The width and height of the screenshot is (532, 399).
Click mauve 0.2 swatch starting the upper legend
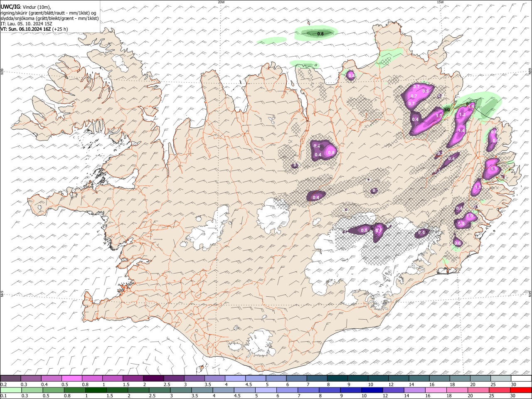tap(10, 379)
